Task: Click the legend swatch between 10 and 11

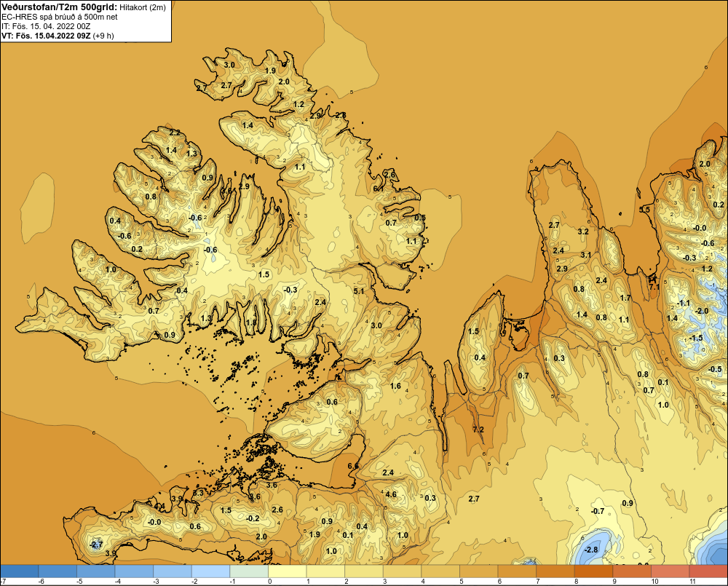Action: [670, 571]
